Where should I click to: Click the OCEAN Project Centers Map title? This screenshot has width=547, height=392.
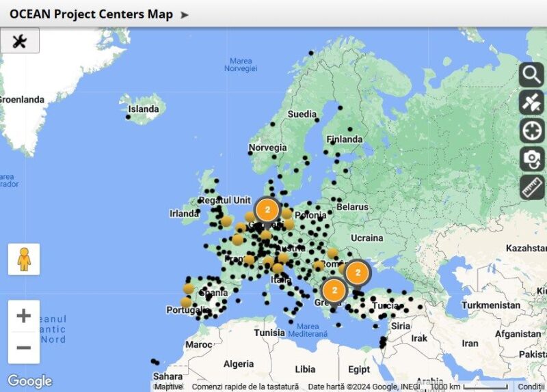click(x=92, y=14)
